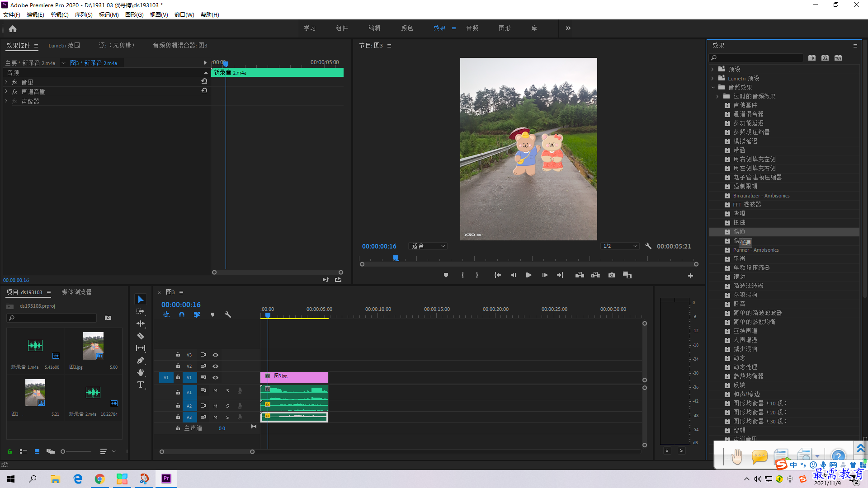Image resolution: width=868 pixels, height=488 pixels.
Task: Open program monitor settings wrench
Action: pos(648,246)
